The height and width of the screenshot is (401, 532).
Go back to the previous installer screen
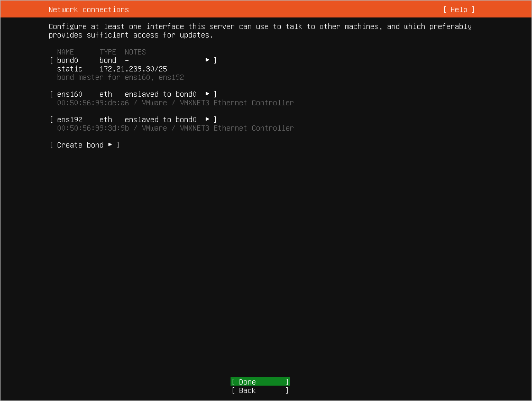(259, 390)
